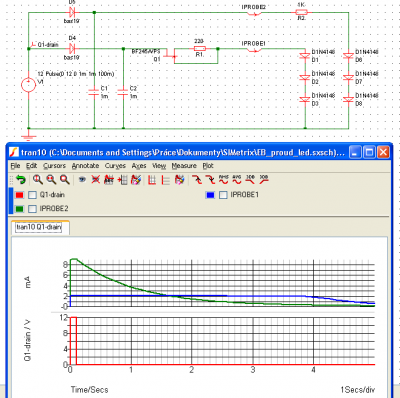Viewport: 400px width, 398px height.
Task: Click the add grid toolbar icon
Action: pyautogui.click(x=122, y=180)
